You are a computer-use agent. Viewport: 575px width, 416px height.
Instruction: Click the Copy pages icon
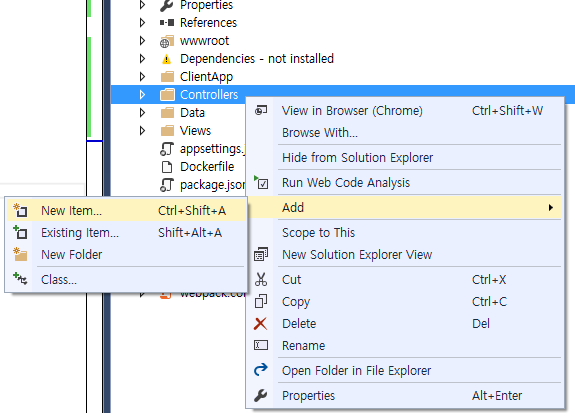[261, 302]
